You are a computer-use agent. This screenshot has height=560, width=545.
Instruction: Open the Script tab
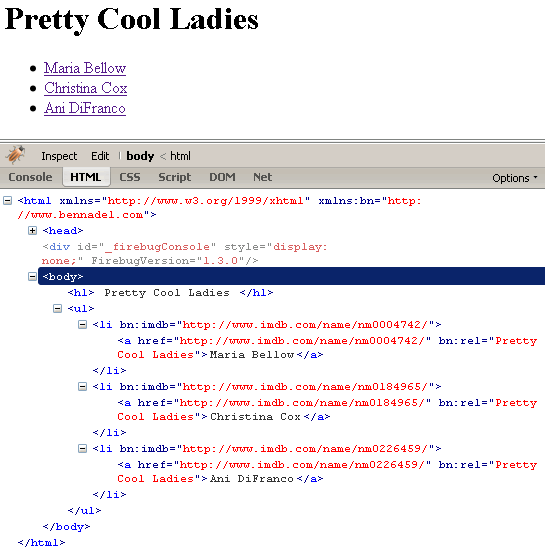tap(175, 177)
